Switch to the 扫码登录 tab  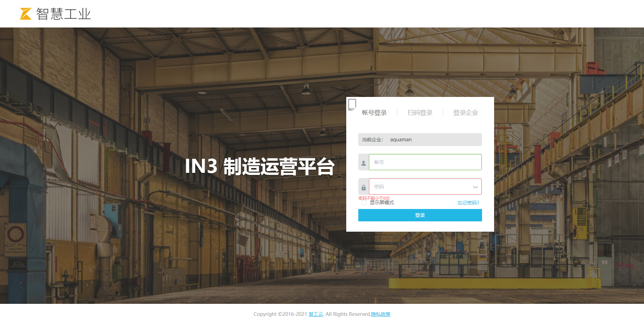(x=420, y=113)
